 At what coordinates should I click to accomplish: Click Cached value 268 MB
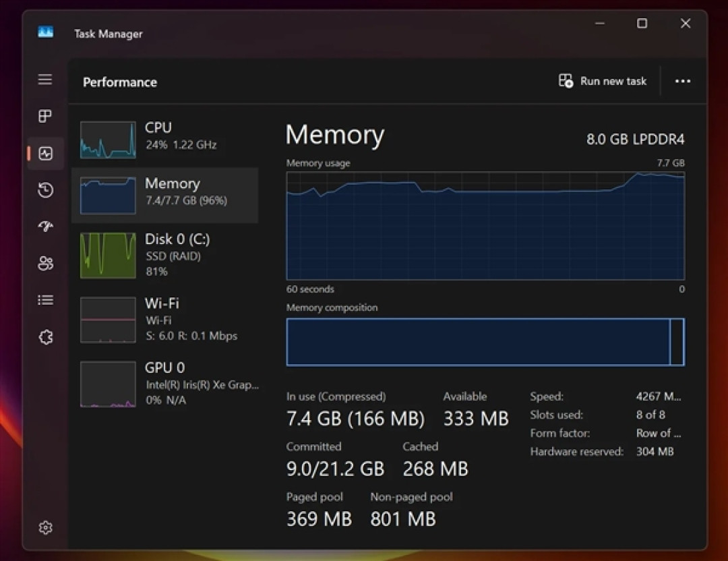tap(435, 469)
